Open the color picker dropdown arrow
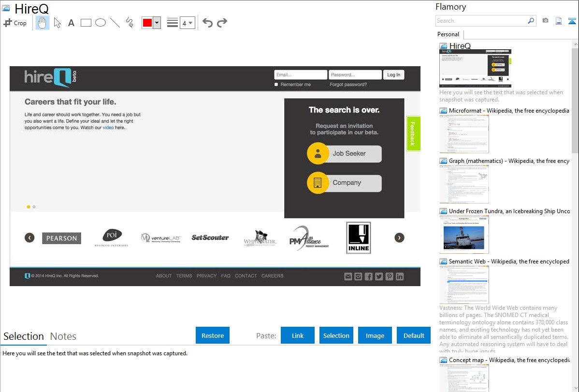Image resolution: width=579 pixels, height=392 pixels. coord(157,23)
